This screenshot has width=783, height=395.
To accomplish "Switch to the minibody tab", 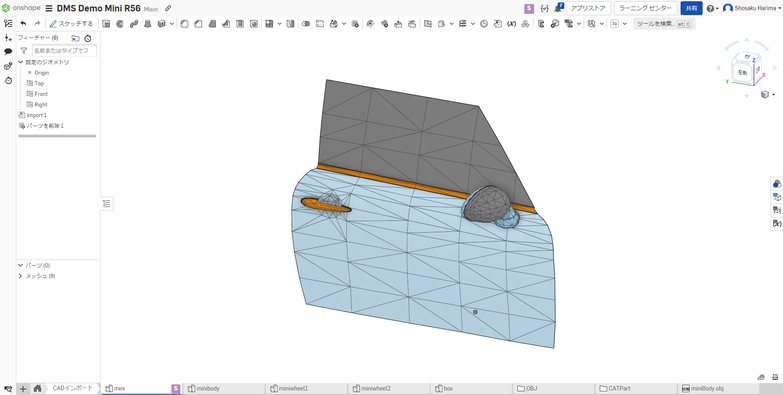I will 223,389.
